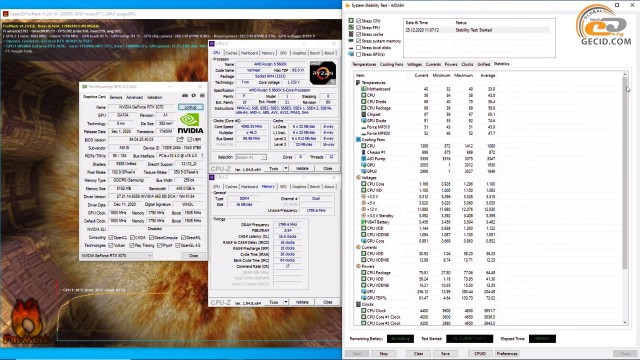This screenshot has height=360, width=640.
Task: Collapse the Voltages group in AIDA64
Action: pyautogui.click(x=358, y=178)
